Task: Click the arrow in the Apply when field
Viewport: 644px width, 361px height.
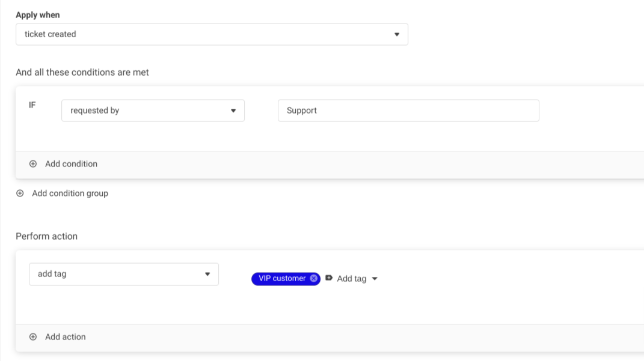Action: (x=396, y=35)
